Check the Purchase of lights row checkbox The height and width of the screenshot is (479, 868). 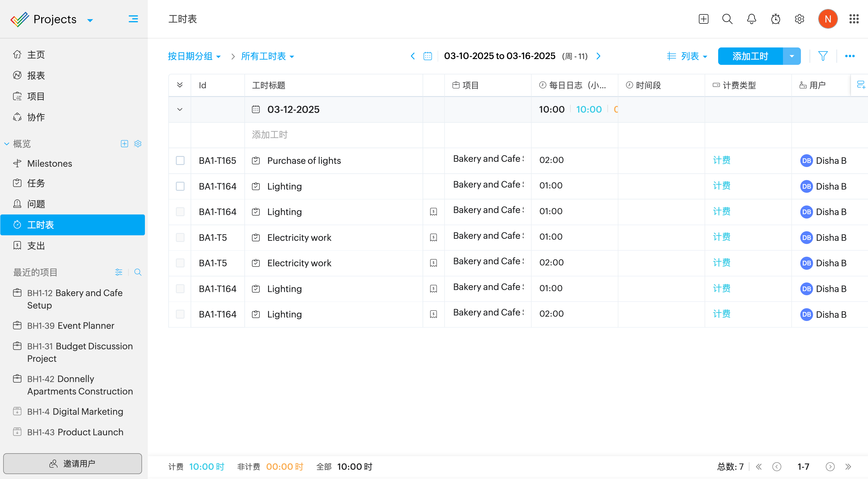(x=180, y=160)
